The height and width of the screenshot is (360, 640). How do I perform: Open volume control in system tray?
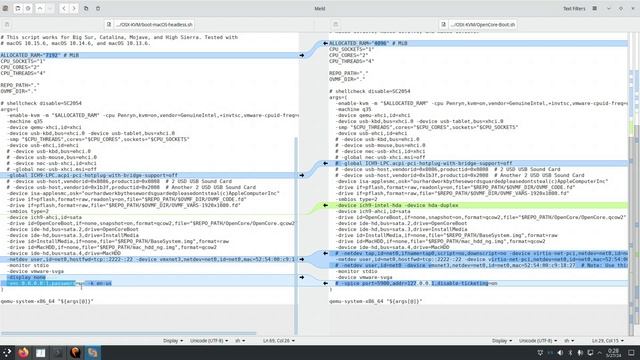[560, 353]
